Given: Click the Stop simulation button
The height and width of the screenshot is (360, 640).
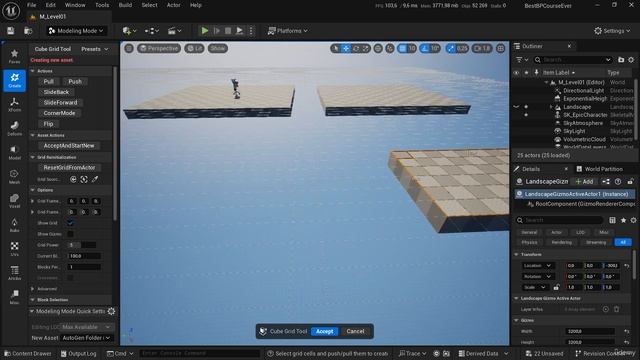Looking at the screenshot, I should tap(228, 31).
